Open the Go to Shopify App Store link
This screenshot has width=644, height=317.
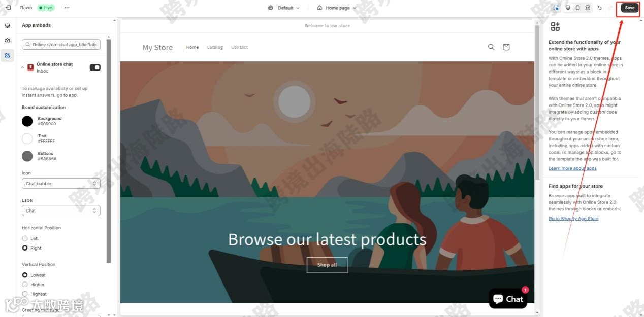point(573,219)
